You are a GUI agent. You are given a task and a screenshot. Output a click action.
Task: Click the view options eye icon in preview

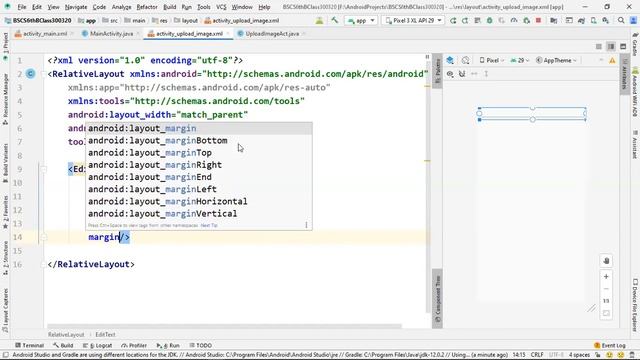tap(450, 74)
